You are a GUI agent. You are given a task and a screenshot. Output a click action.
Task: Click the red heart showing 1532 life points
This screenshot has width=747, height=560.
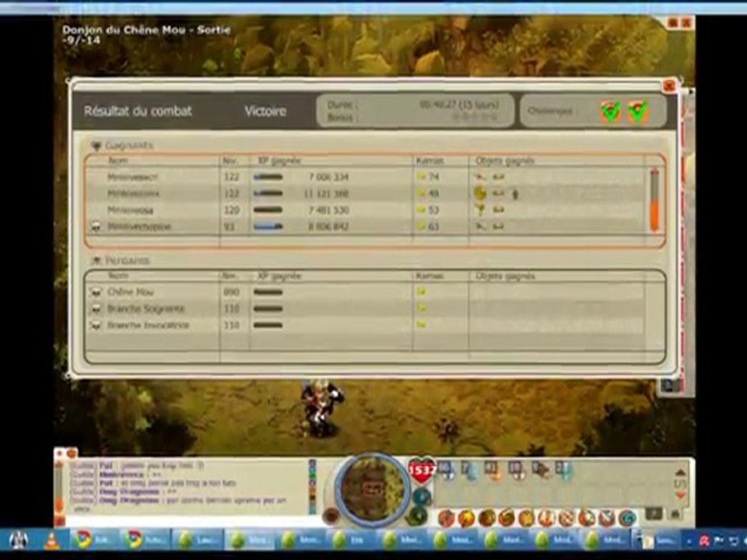[421, 471]
